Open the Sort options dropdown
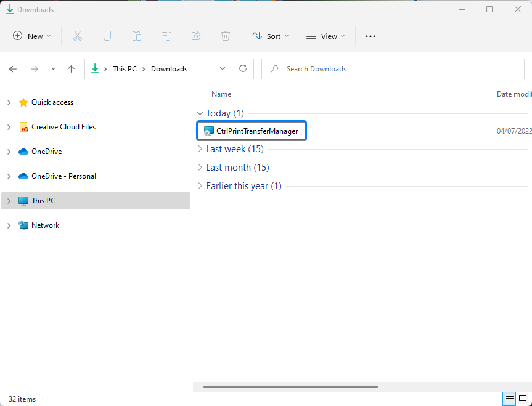This screenshot has width=532, height=406. [x=271, y=36]
